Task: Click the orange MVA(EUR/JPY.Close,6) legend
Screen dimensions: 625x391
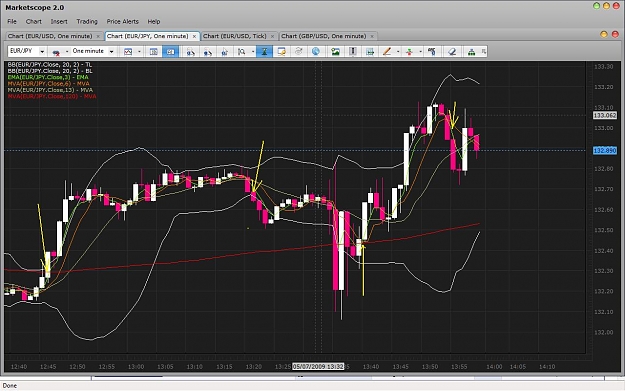Action: coord(49,84)
